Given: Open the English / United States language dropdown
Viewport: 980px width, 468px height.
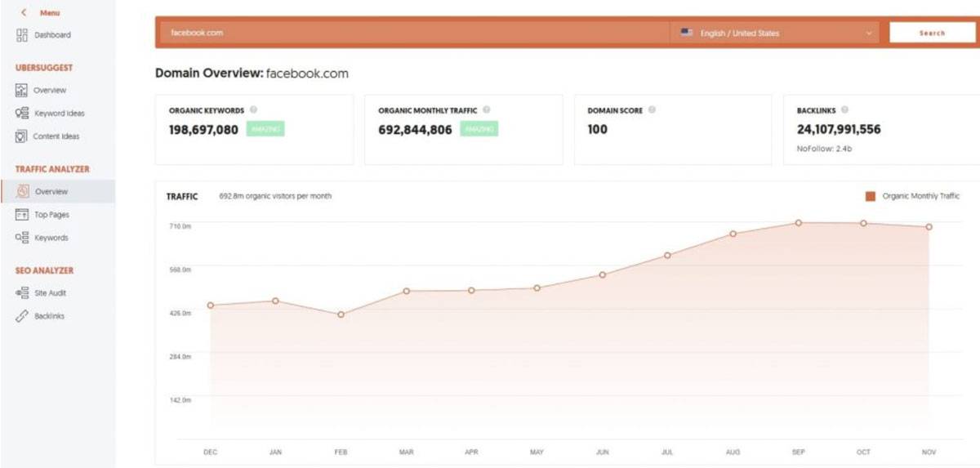Looking at the screenshot, I should tap(774, 33).
